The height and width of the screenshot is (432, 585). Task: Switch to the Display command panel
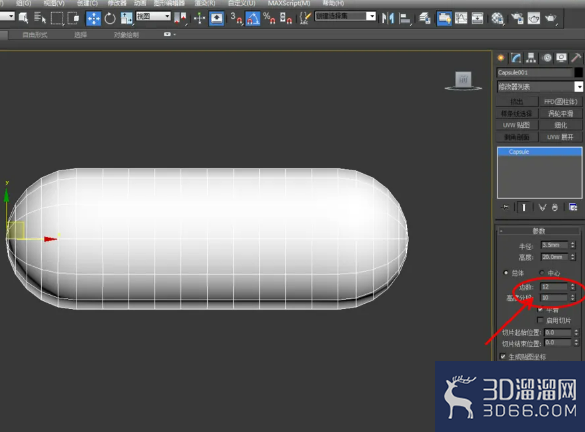tap(561, 58)
